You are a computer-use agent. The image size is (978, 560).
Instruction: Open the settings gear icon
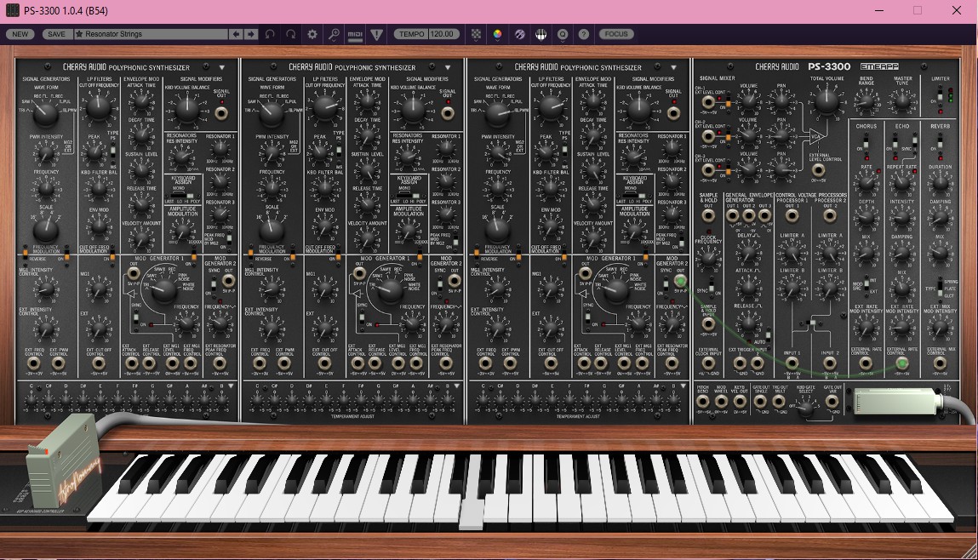click(x=312, y=34)
